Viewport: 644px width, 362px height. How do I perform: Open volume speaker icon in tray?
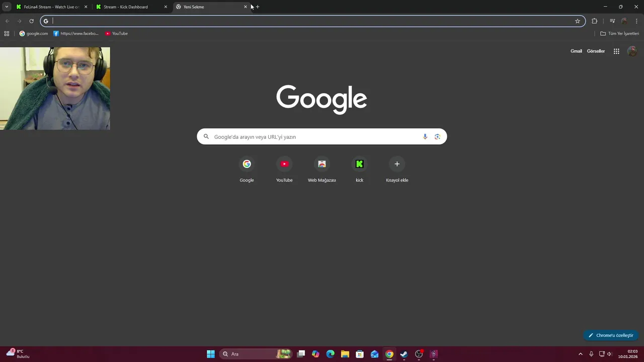point(609,354)
